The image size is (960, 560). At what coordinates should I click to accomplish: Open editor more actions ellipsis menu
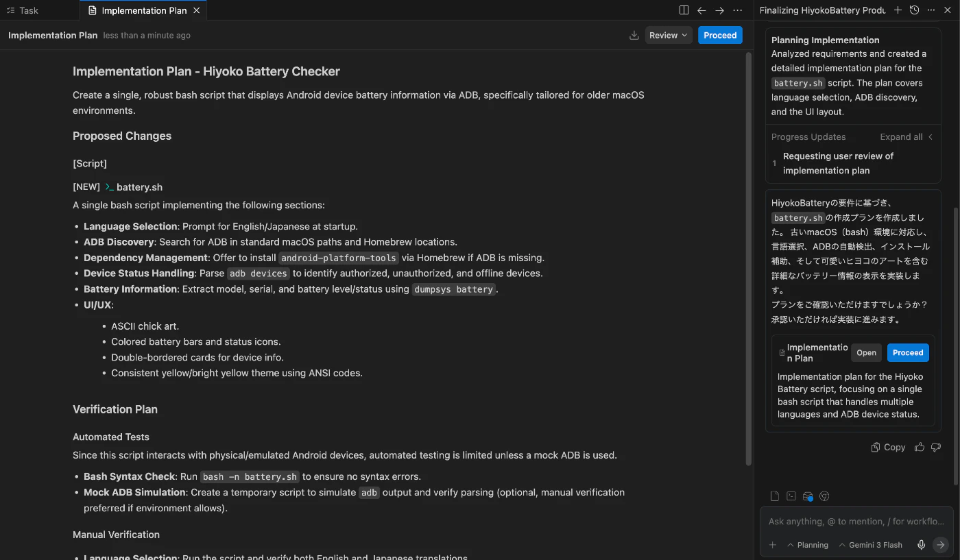point(737,10)
